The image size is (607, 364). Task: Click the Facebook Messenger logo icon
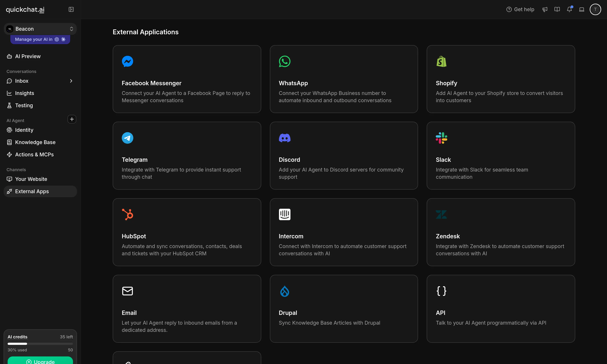point(127,61)
